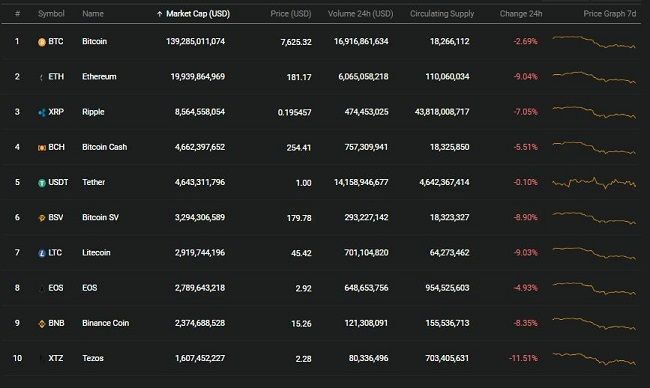
Task: Click Tezos circulating supply 703,405,631
Action: point(447,359)
